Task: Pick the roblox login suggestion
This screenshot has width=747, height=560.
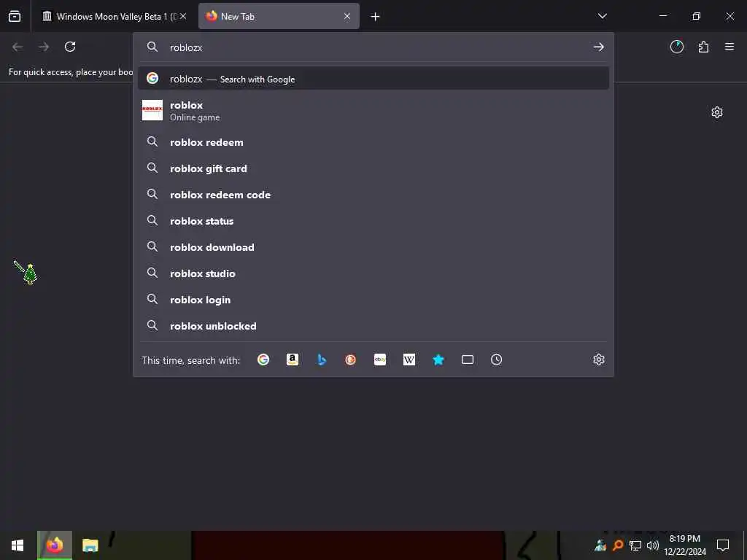Action: [x=373, y=299]
